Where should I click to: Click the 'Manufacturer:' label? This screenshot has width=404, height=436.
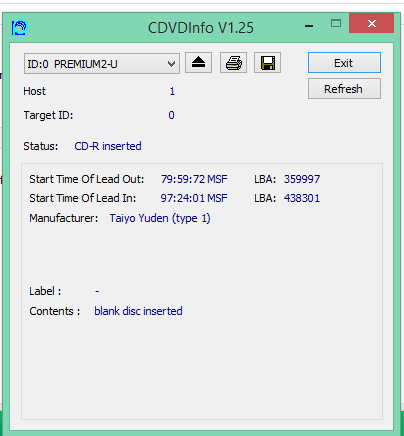coord(64,218)
